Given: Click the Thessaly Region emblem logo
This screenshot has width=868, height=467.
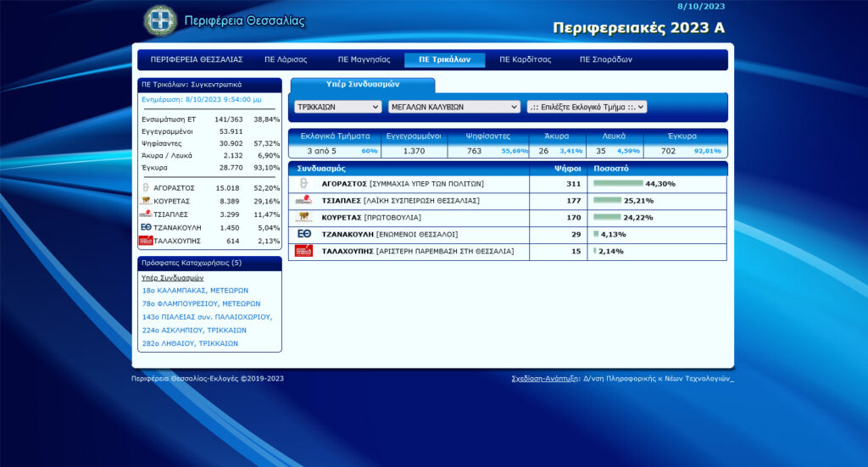Looking at the screenshot, I should [x=160, y=20].
